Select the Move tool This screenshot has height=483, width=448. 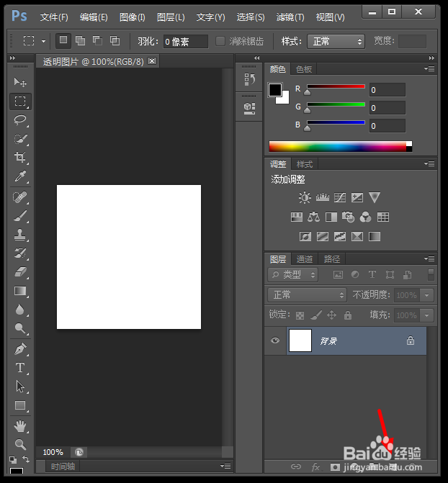coord(20,82)
